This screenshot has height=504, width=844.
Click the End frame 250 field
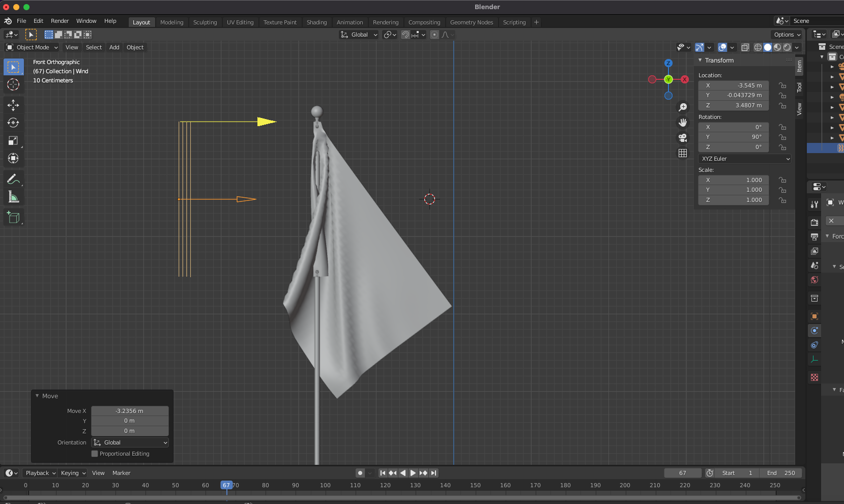(x=781, y=473)
